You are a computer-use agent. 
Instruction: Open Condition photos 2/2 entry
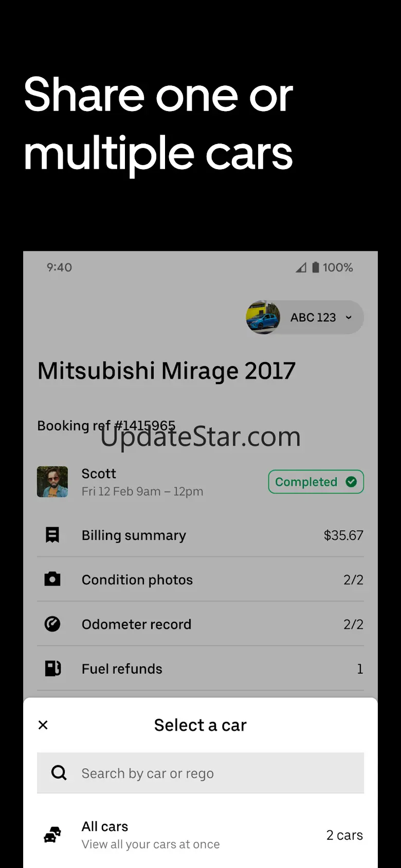pyautogui.click(x=200, y=580)
